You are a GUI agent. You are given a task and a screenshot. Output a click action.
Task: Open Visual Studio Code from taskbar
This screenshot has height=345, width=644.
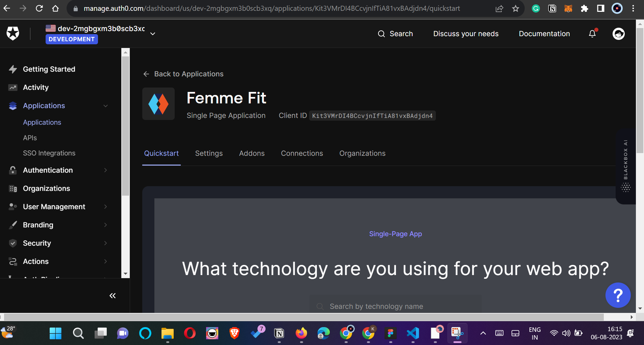pos(413,334)
